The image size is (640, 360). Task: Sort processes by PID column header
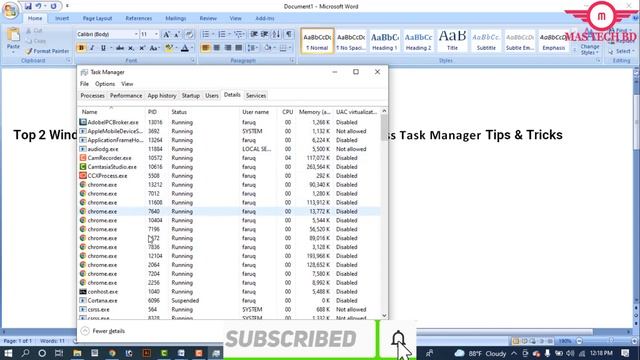click(x=157, y=112)
